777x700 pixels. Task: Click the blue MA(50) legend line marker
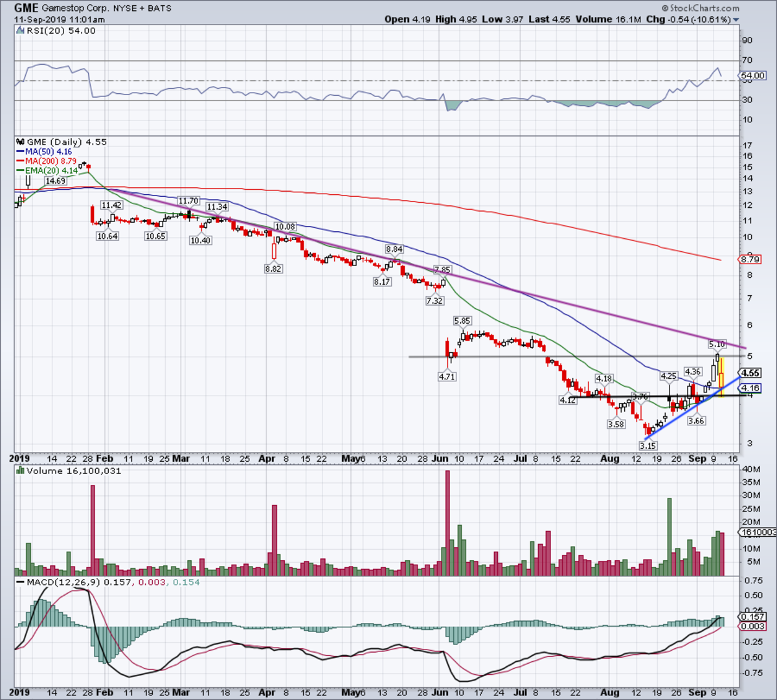pyautogui.click(x=20, y=152)
